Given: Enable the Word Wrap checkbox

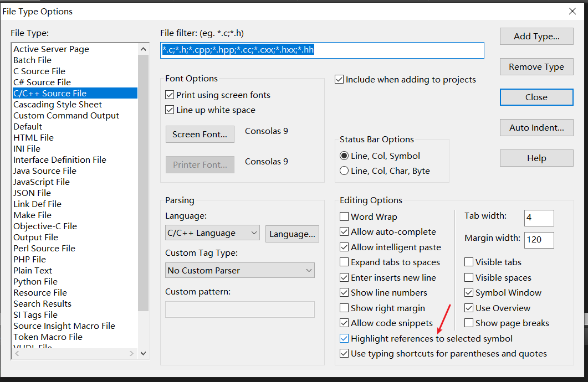Looking at the screenshot, I should click(x=345, y=217).
